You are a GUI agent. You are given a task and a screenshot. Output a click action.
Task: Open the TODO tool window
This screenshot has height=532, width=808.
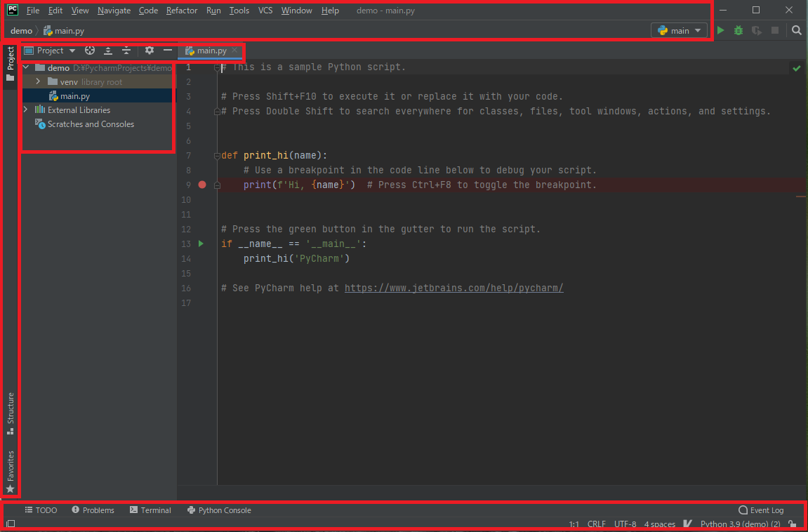click(x=41, y=510)
